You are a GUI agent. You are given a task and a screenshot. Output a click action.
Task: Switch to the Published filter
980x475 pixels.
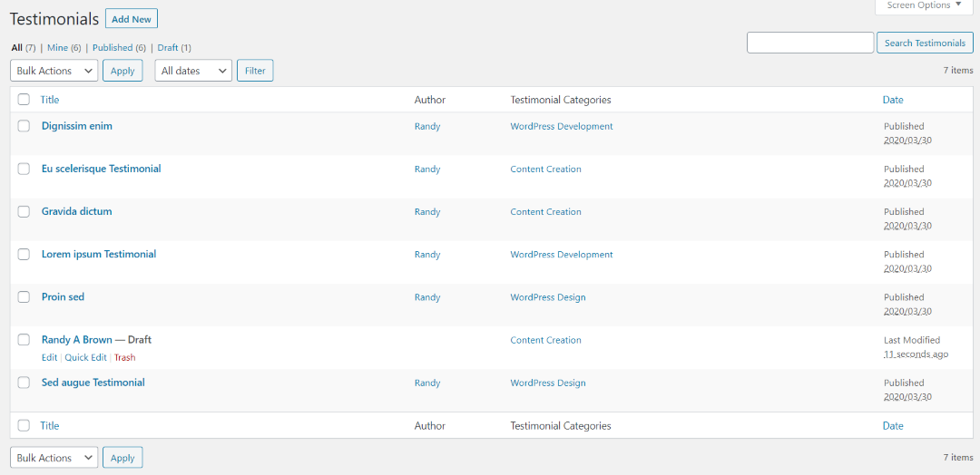click(113, 47)
